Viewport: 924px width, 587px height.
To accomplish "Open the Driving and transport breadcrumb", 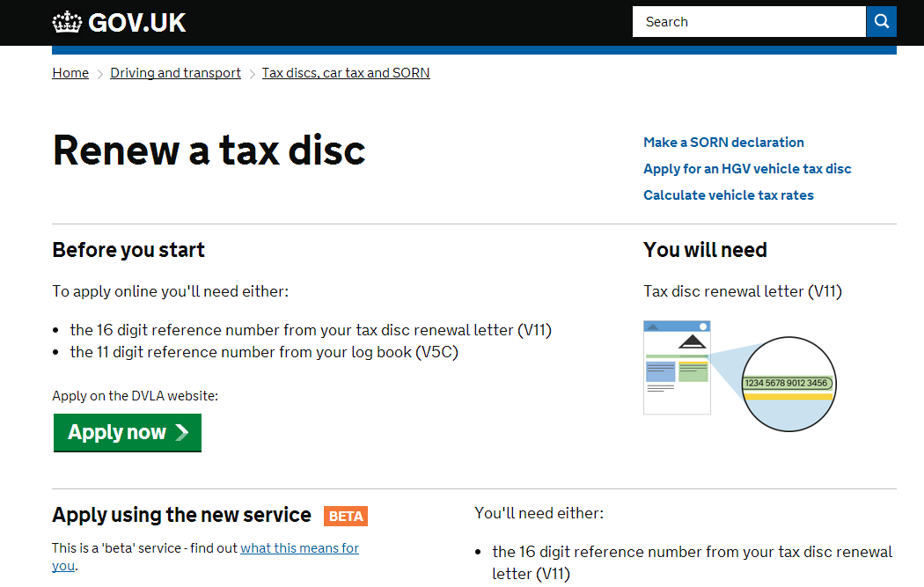I will pos(174,73).
